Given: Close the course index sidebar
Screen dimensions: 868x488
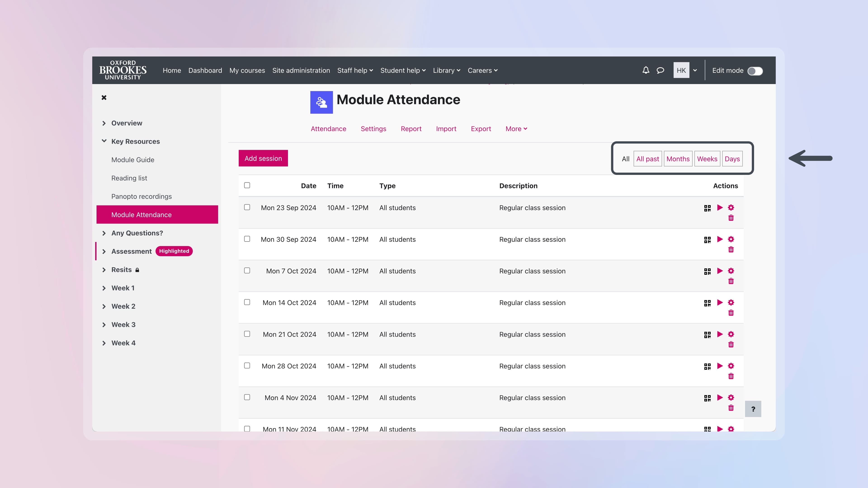Looking at the screenshot, I should (104, 97).
